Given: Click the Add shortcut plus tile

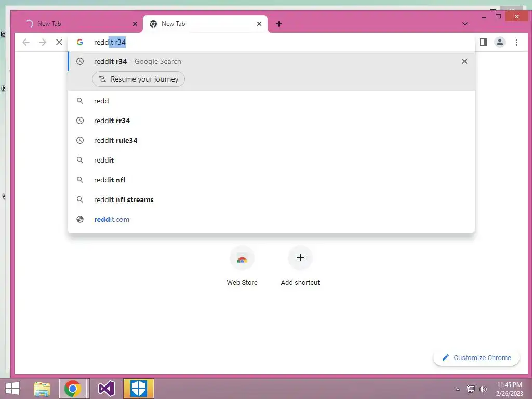Looking at the screenshot, I should (300, 267).
